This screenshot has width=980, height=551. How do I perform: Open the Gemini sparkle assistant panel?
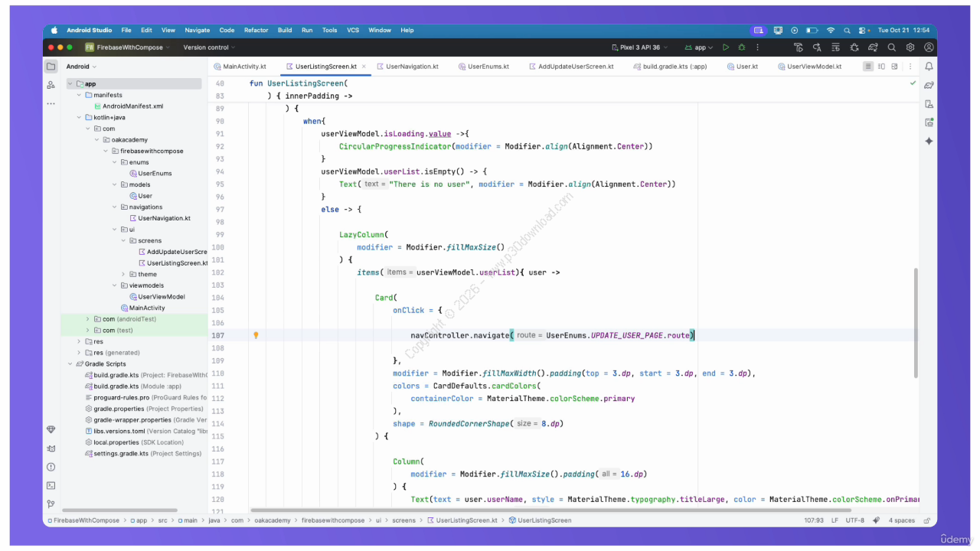coord(929,141)
